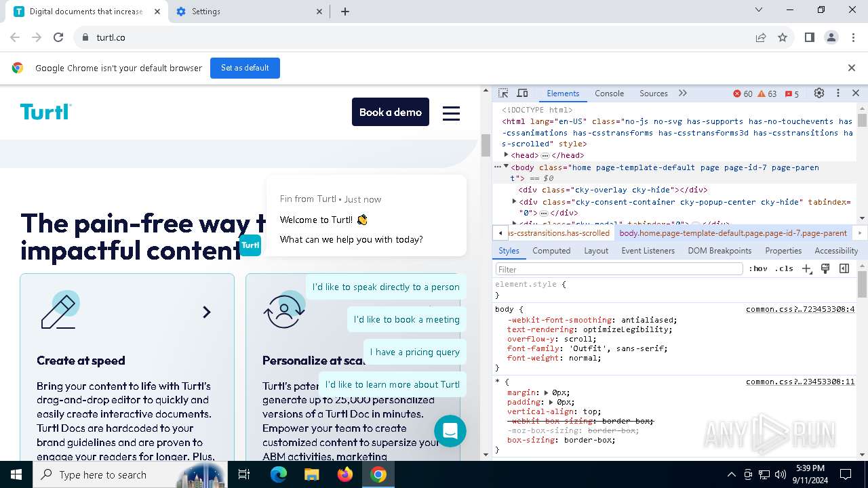This screenshot has width=868, height=488.
Task: Toggle the device toolbar icon in DevTools
Action: pyautogui.click(x=522, y=94)
